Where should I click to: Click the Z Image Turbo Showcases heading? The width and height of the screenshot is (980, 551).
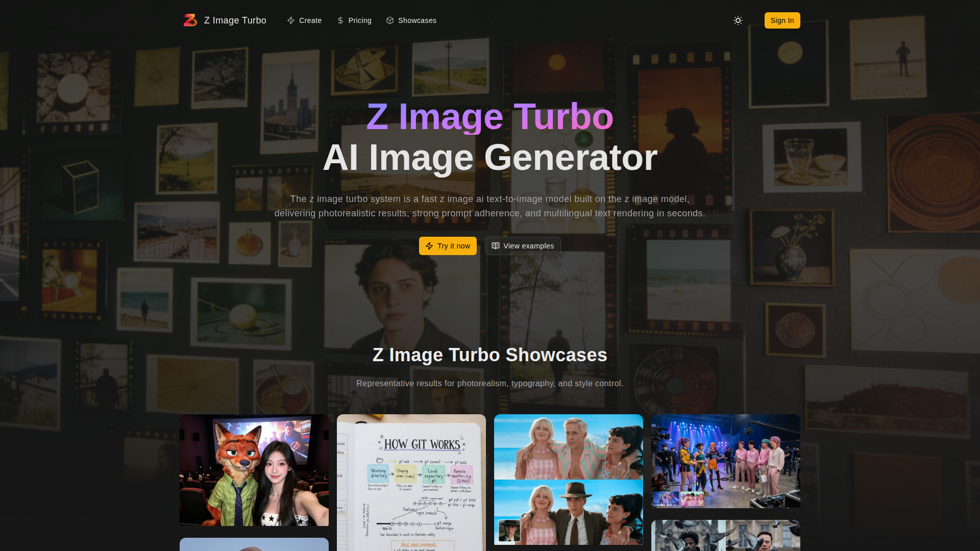(x=490, y=355)
